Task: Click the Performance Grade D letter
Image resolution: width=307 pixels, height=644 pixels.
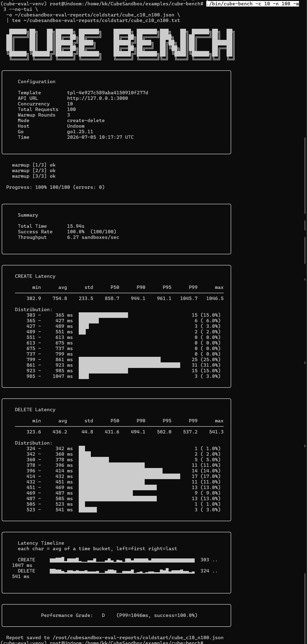Action: coord(103,615)
